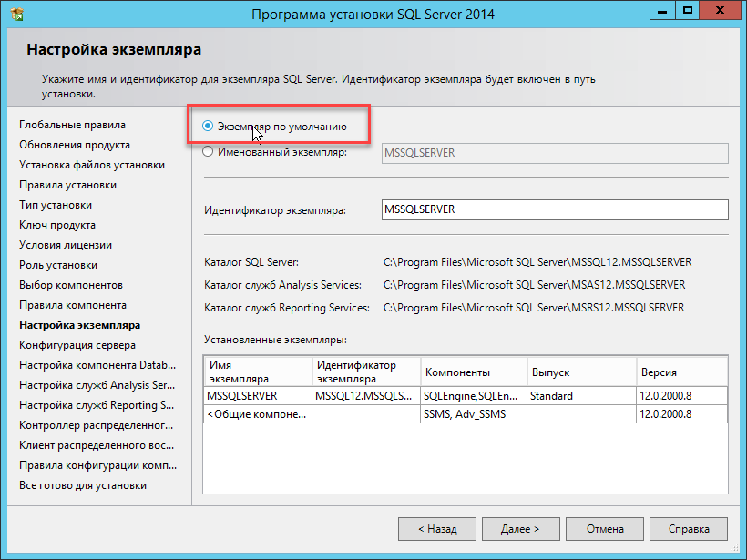Open the 'Справка' help
Image resolution: width=747 pixels, height=560 pixels.
coord(689,529)
